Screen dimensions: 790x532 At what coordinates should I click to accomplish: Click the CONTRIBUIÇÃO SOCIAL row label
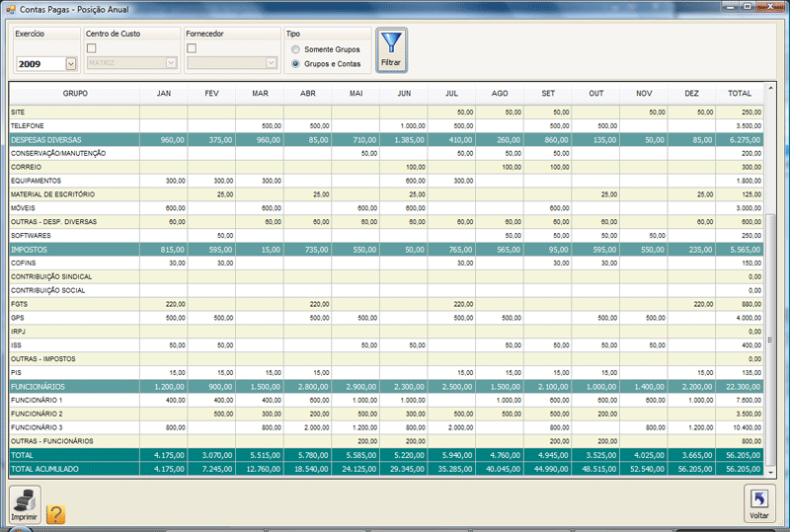47,290
